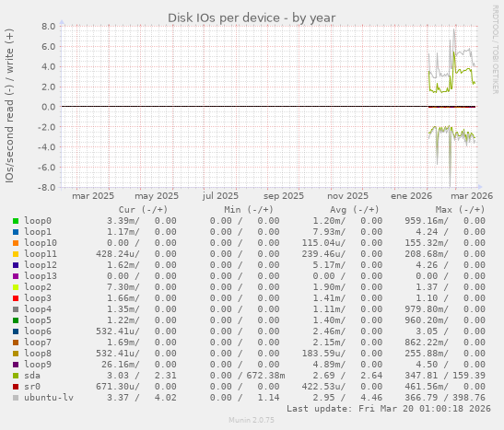Click the sda olive color swatch
504x430 pixels.
[16, 376]
